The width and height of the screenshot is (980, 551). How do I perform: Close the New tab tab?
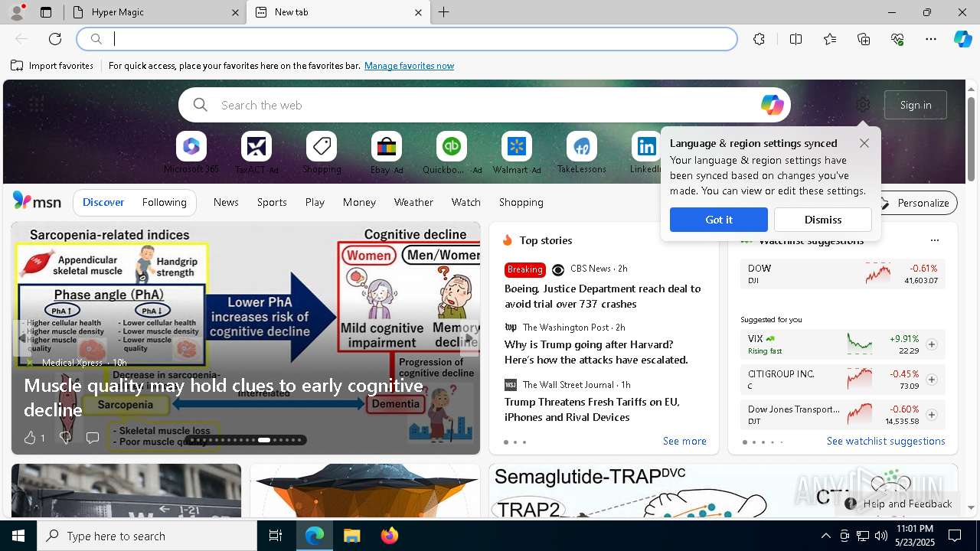tap(418, 12)
